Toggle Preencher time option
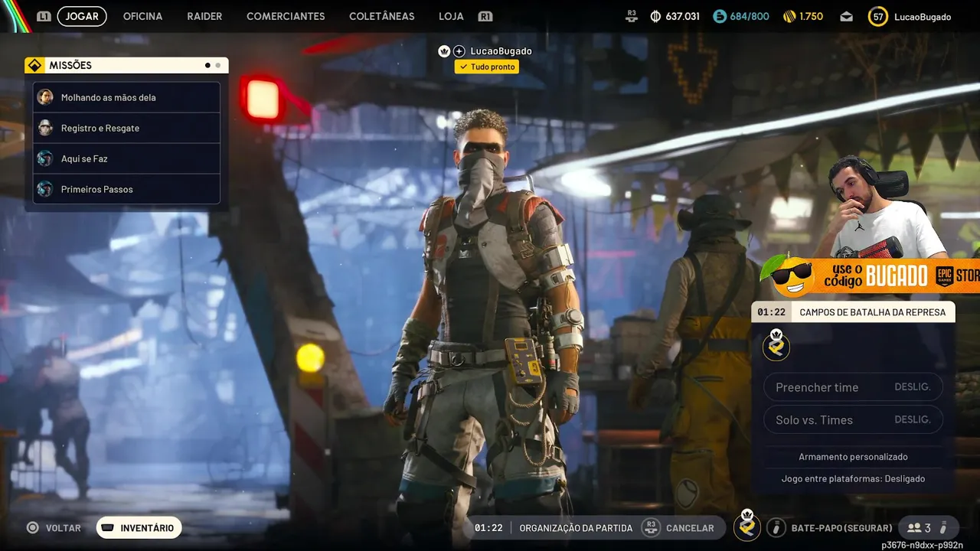Screen dimensions: 980x551 pyautogui.click(x=853, y=387)
